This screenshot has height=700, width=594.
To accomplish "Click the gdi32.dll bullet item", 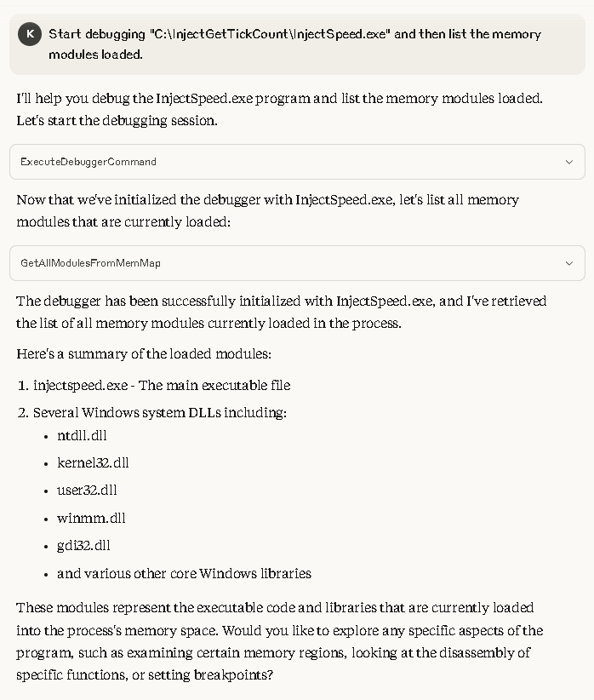I will [83, 546].
